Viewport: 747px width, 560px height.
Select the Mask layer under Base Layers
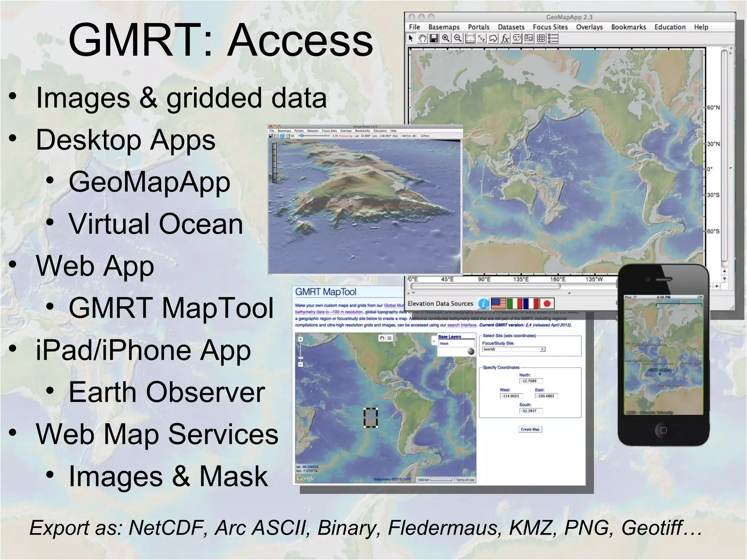tap(456, 343)
